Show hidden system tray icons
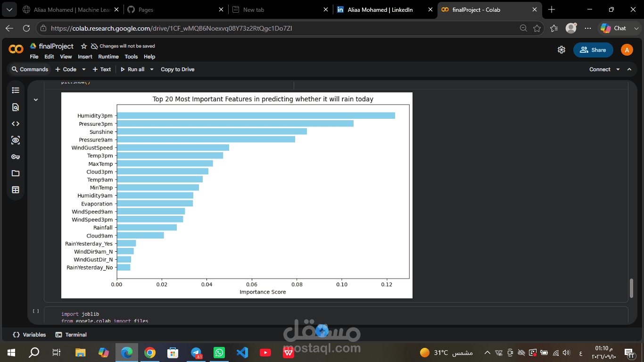Screen dimensions: 644x362 coord(487,352)
